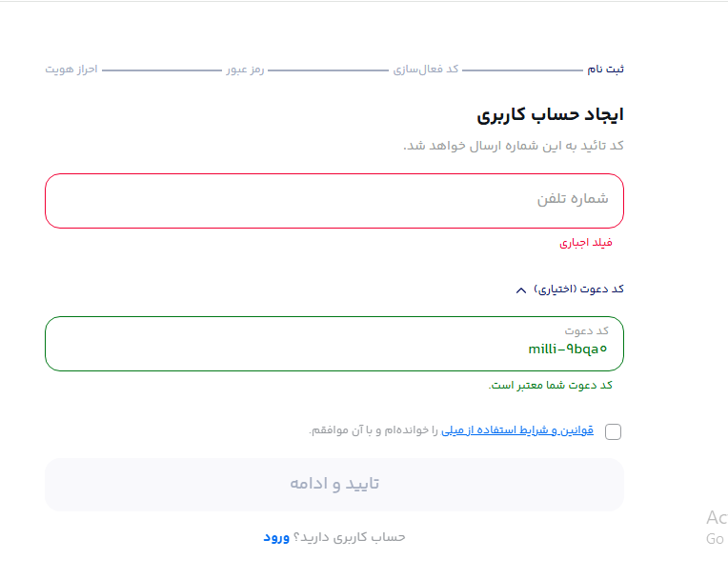Jump to the احراز هویت step
Viewport: 728px width, 579px height.
(x=71, y=70)
